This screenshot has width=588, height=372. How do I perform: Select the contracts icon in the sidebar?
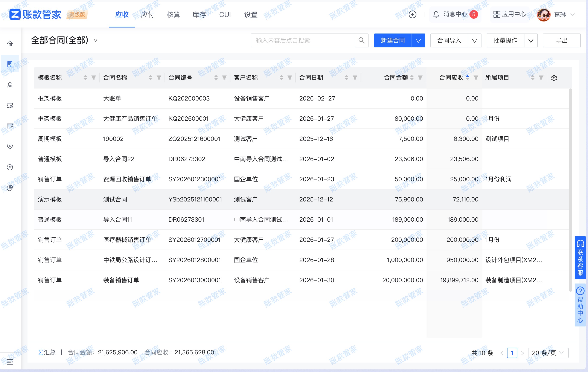click(10, 64)
